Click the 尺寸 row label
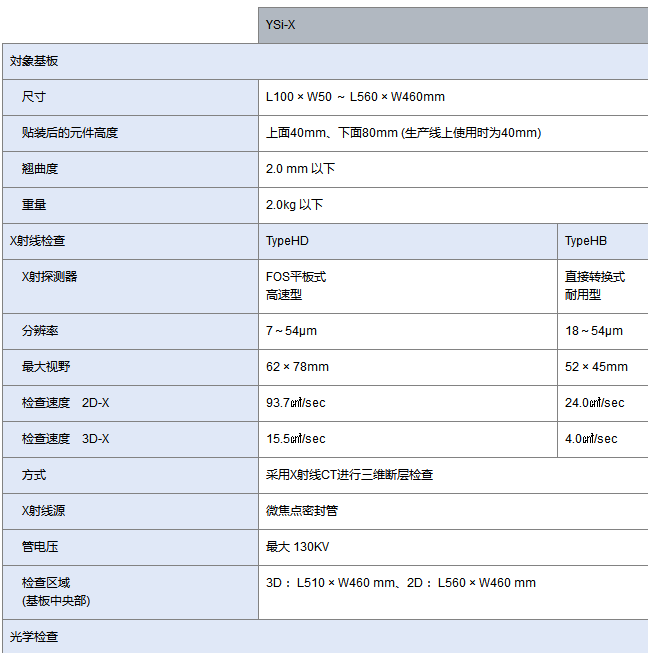The width and height of the screenshot is (648, 653). pyautogui.click(x=34, y=97)
